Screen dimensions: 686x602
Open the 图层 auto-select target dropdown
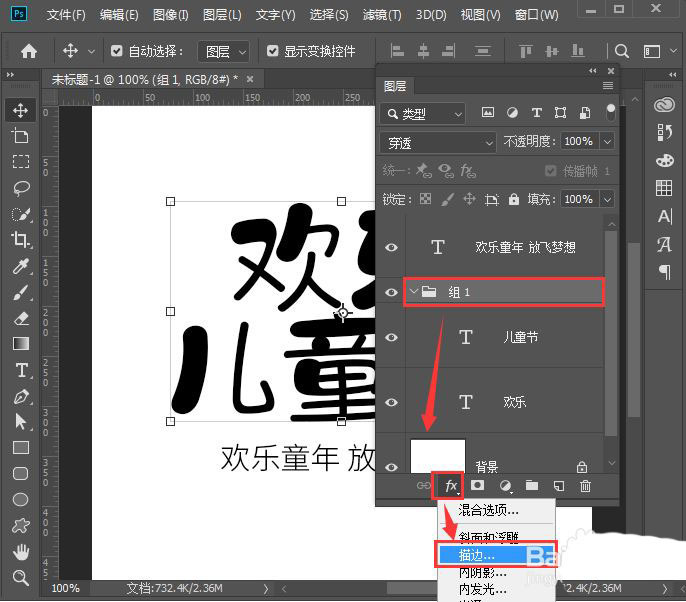coord(224,52)
